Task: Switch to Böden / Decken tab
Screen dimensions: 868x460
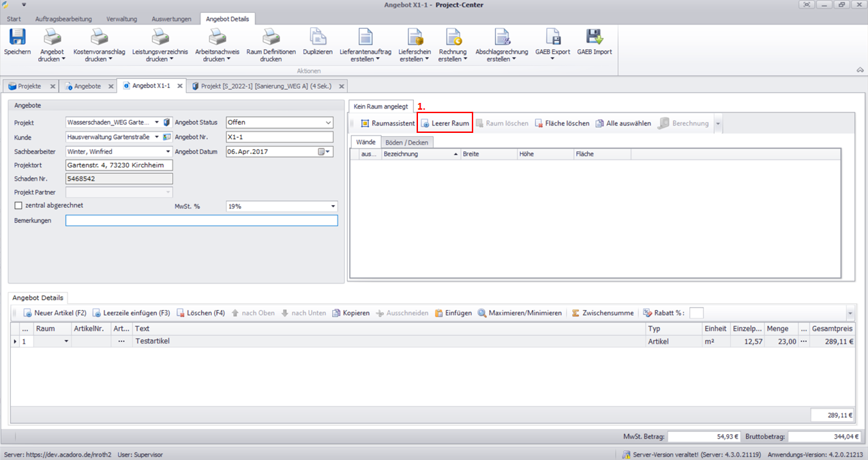Action: 406,142
